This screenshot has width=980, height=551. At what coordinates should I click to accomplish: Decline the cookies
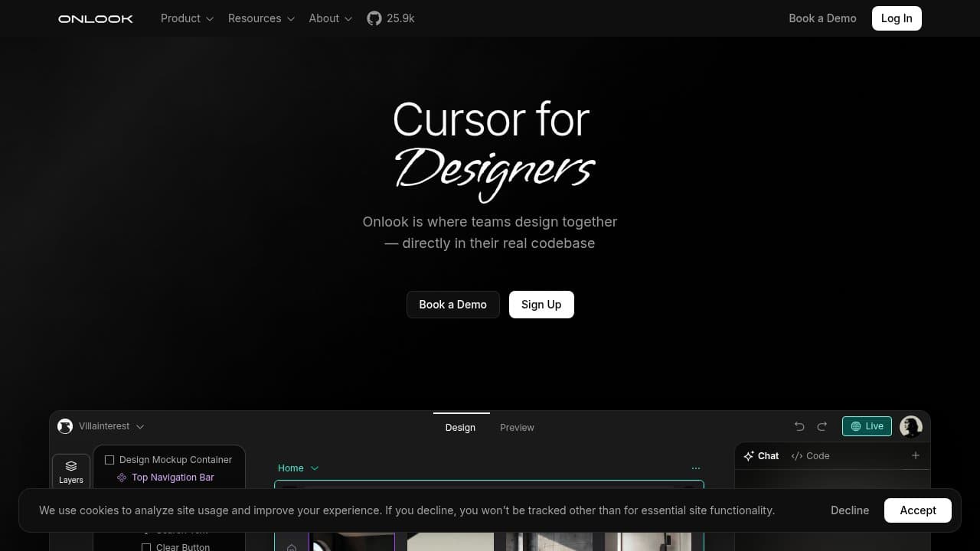tap(850, 510)
